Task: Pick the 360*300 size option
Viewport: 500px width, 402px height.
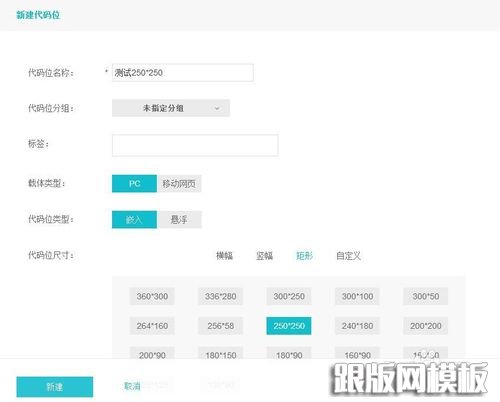Action: [152, 296]
